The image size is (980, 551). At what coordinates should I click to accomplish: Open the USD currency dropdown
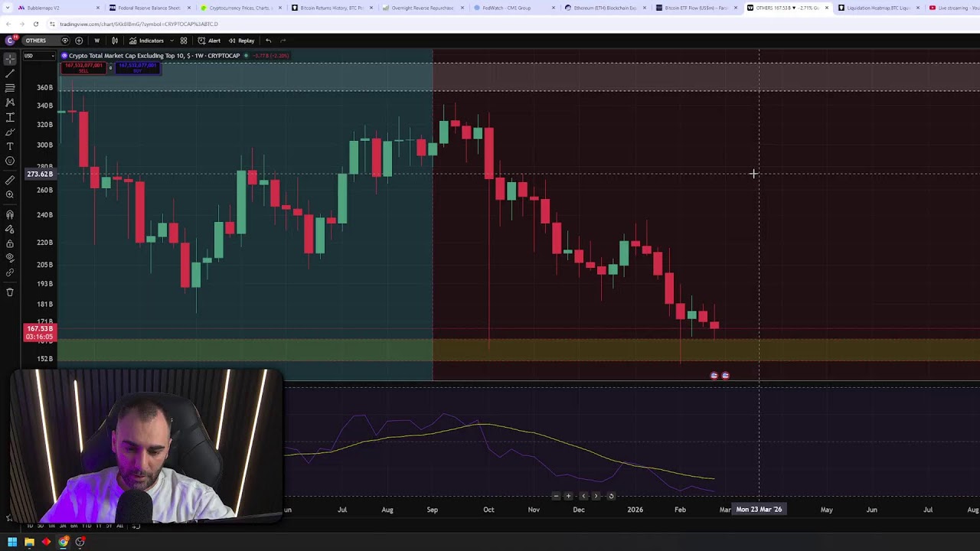pyautogui.click(x=39, y=56)
